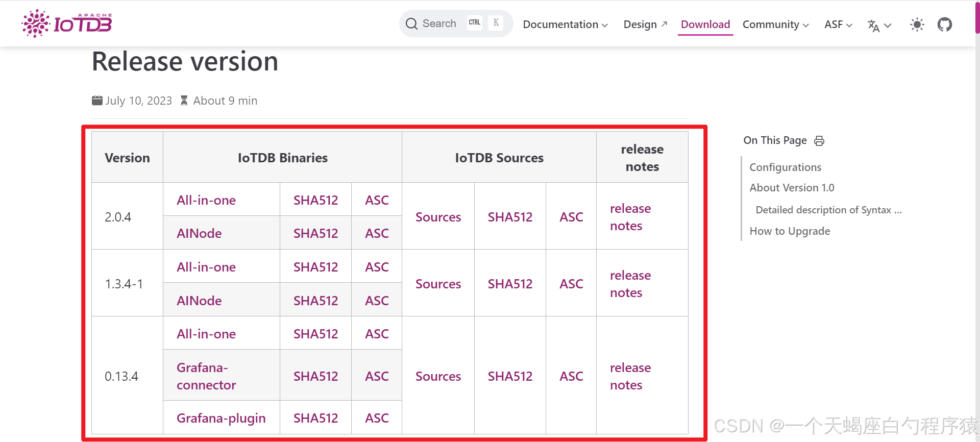Toggle the light/dark theme icon

(x=917, y=24)
